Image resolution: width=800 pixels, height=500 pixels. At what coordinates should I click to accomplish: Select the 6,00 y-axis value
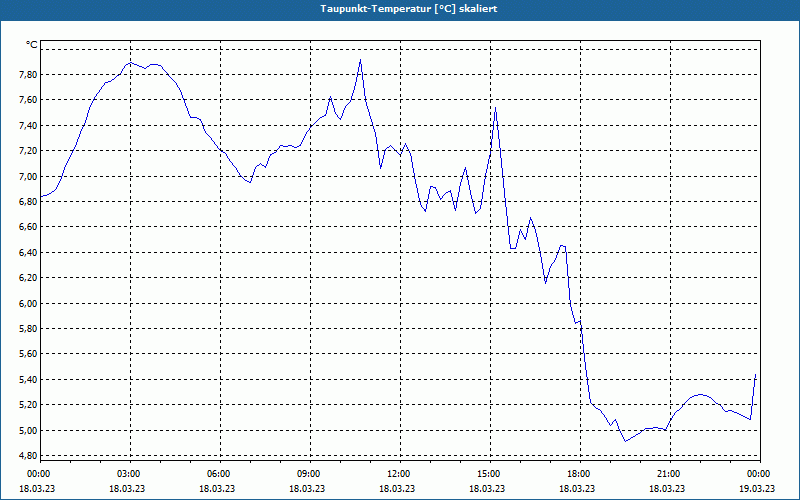click(28, 304)
